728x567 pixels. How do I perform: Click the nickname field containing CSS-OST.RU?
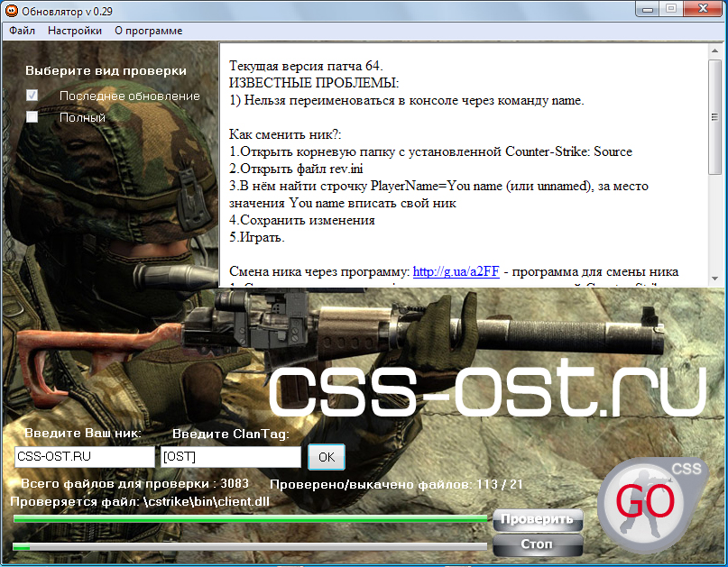pyautogui.click(x=85, y=457)
